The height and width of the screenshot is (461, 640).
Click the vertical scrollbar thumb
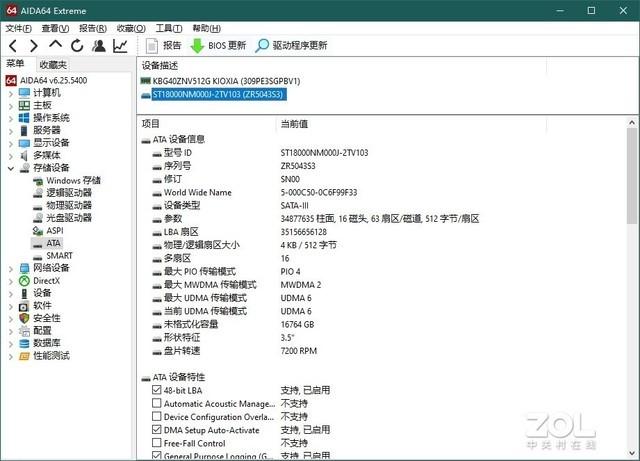632,176
